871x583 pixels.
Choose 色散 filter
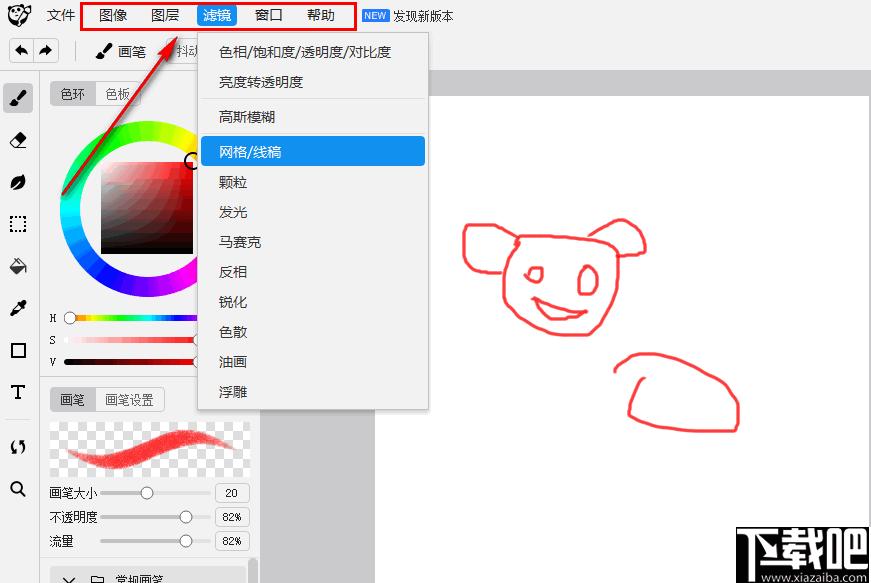(x=313, y=332)
